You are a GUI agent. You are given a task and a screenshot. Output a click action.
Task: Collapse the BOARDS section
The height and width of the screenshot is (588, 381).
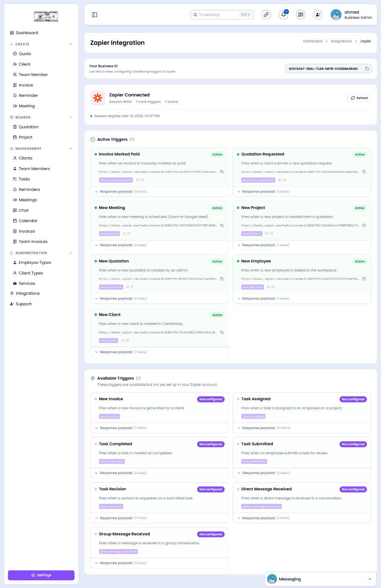[x=71, y=117]
